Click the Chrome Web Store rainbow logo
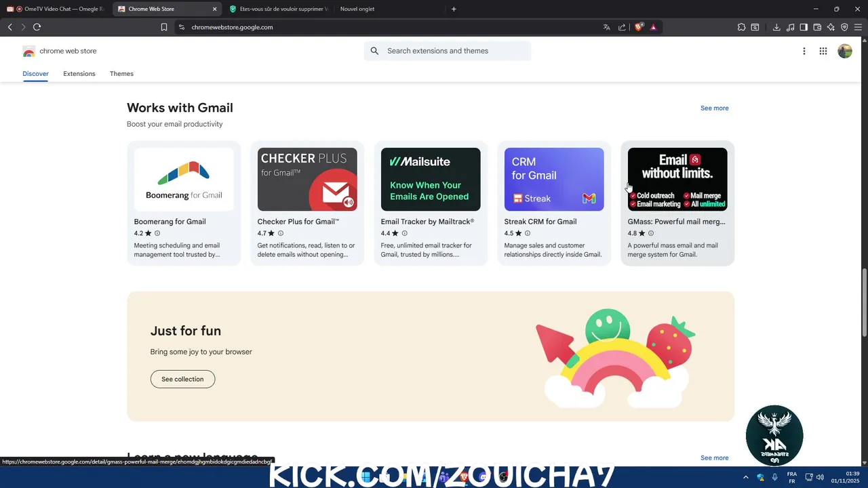The image size is (868, 488). (x=28, y=51)
